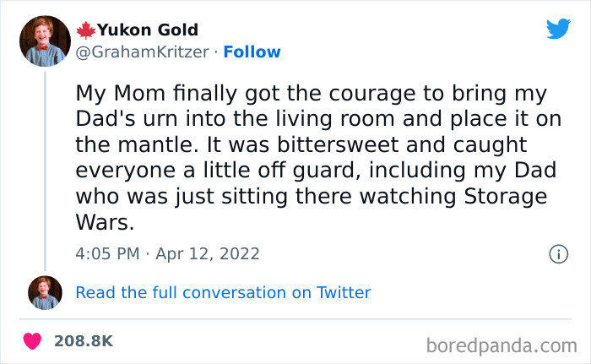Follow the GrahamKritzer account
The width and height of the screenshot is (591, 364).
tap(252, 52)
